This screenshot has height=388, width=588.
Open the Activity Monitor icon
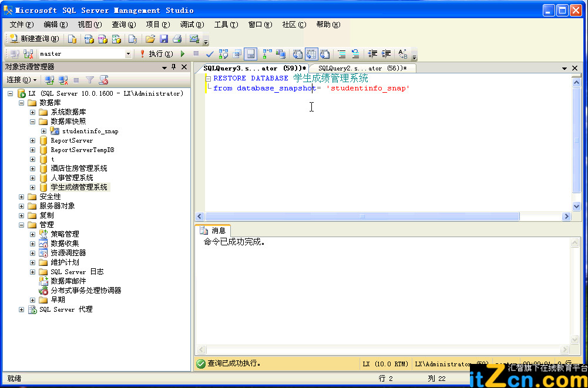(x=194, y=39)
